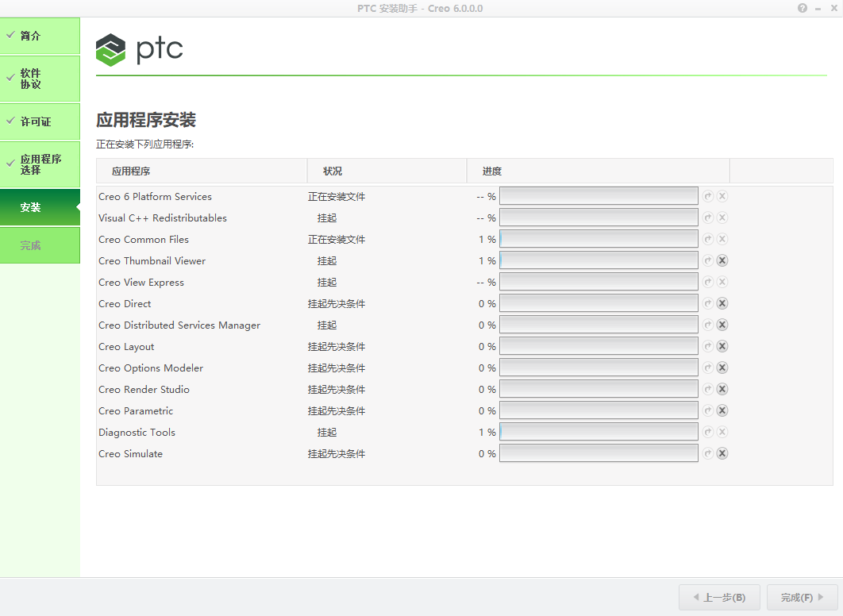Cancel the Creo Direct installation
The height and width of the screenshot is (616, 843).
721,302
